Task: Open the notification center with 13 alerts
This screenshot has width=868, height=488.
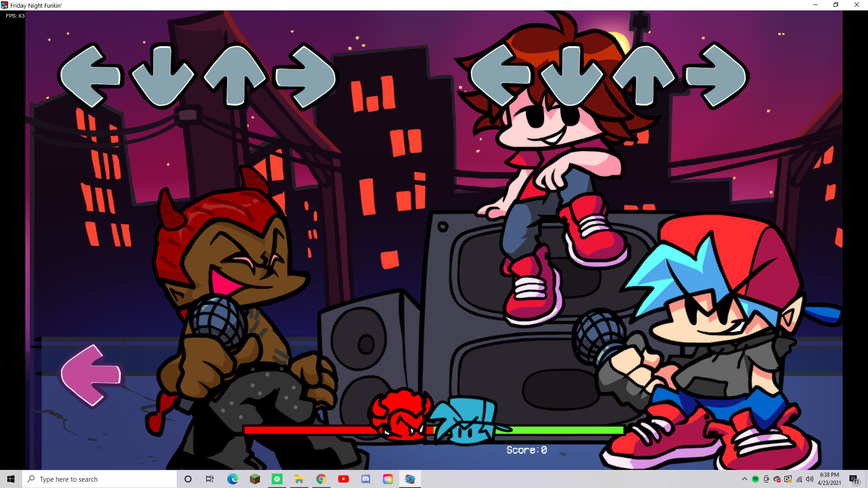Action: [854, 479]
